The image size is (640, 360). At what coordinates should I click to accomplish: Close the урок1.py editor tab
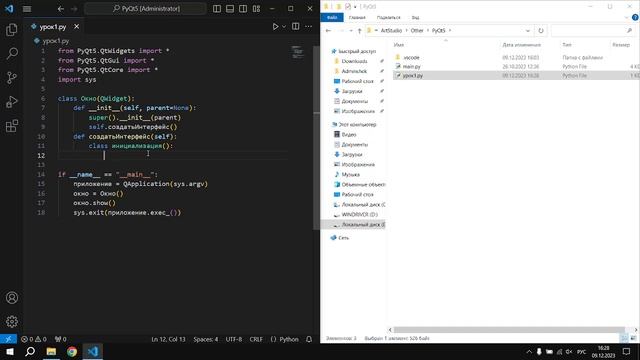(76, 27)
